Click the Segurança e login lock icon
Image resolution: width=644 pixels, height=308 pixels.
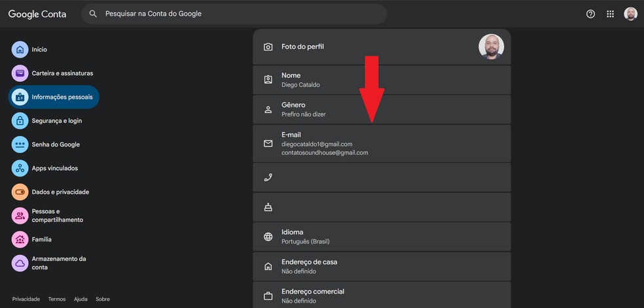coord(20,121)
